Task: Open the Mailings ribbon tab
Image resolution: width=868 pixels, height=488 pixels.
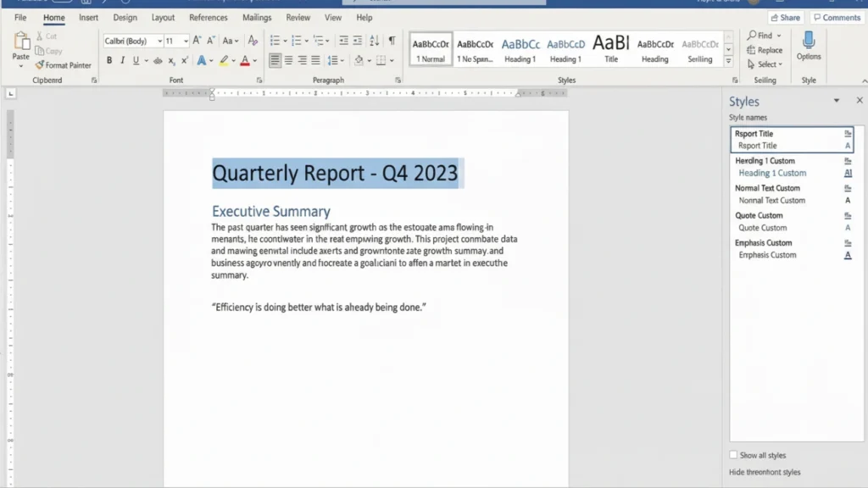Action: pyautogui.click(x=256, y=17)
